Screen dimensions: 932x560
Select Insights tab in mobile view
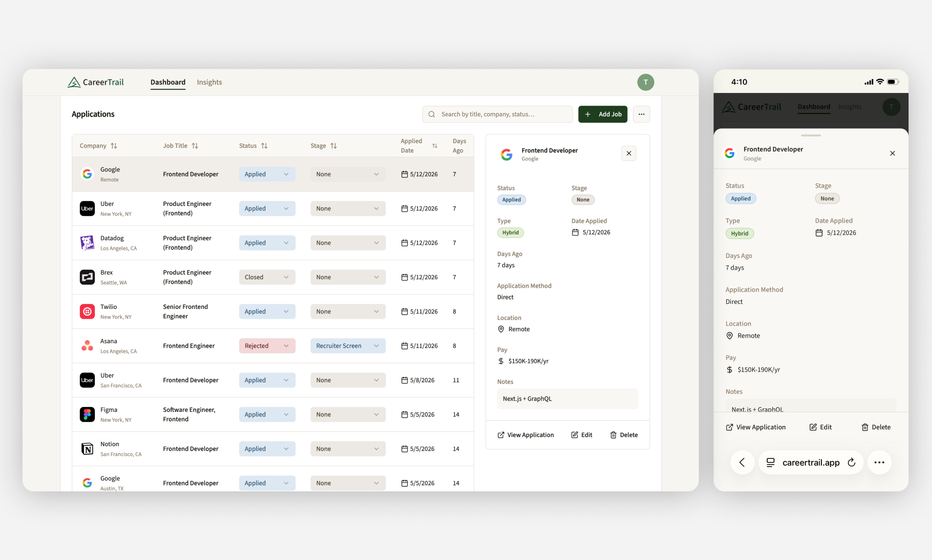click(x=850, y=107)
